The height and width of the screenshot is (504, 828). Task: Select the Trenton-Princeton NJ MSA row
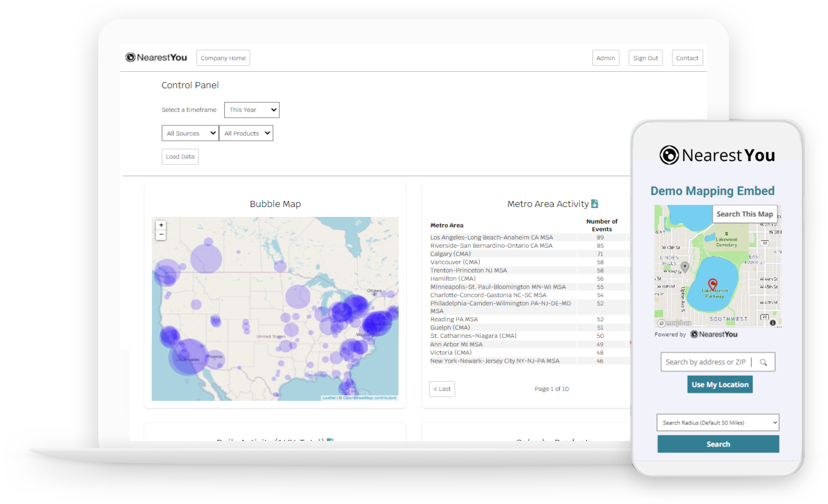point(529,270)
